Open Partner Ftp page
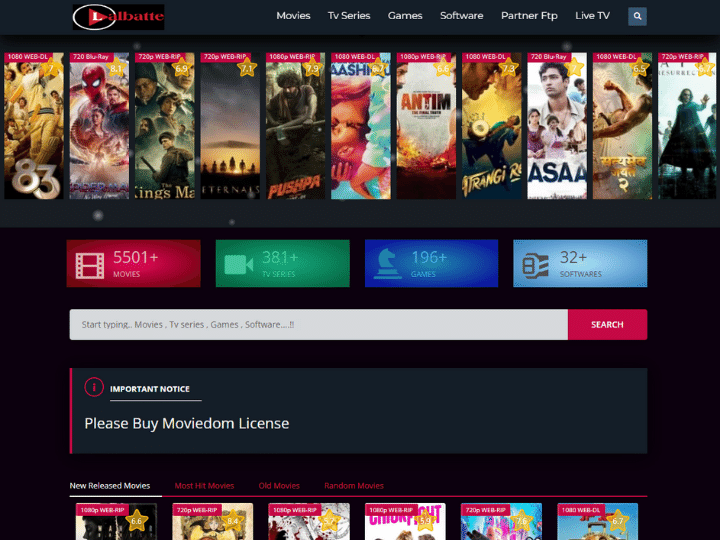The height and width of the screenshot is (540, 720). tap(529, 16)
